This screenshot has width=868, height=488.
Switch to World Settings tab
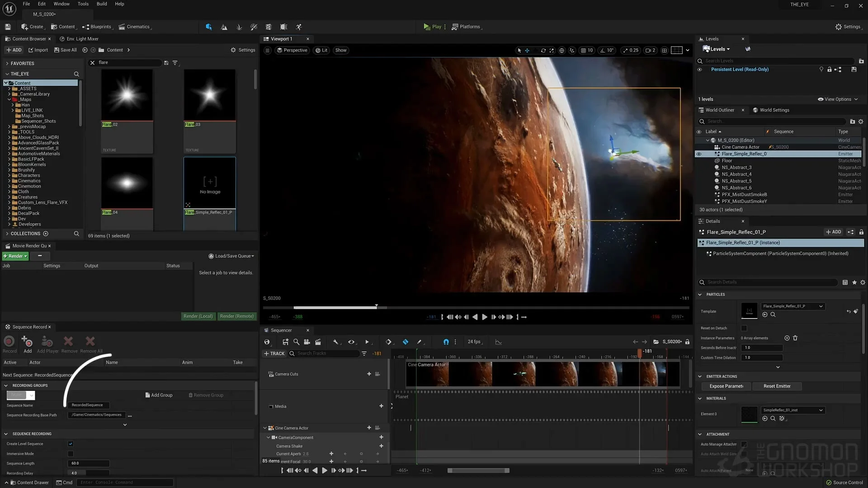tap(771, 110)
